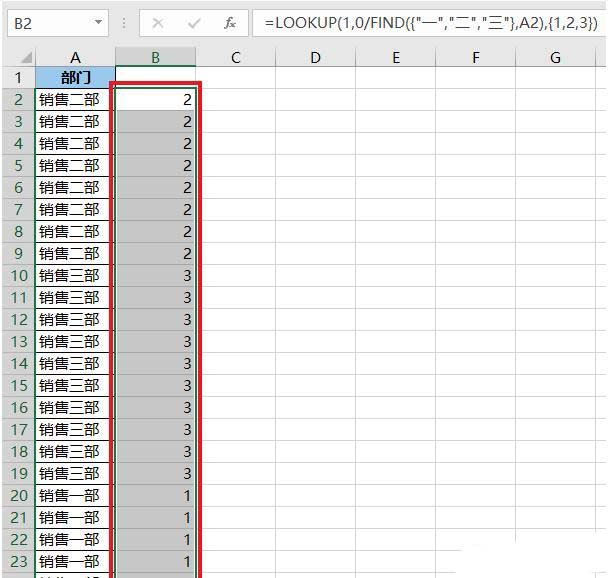Select column C header
Screen dimensions: 614x578
(x=235, y=58)
